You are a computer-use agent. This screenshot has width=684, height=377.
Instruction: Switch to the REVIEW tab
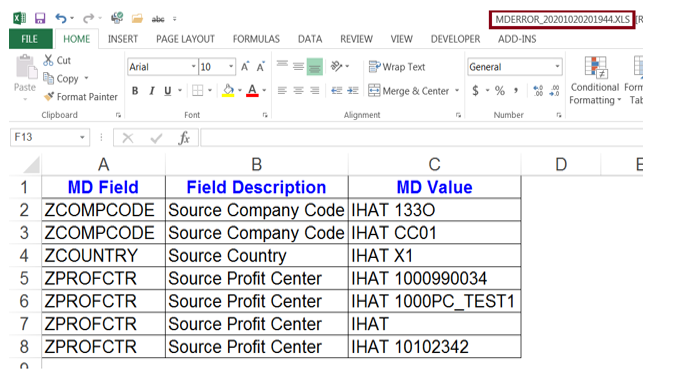tap(356, 39)
